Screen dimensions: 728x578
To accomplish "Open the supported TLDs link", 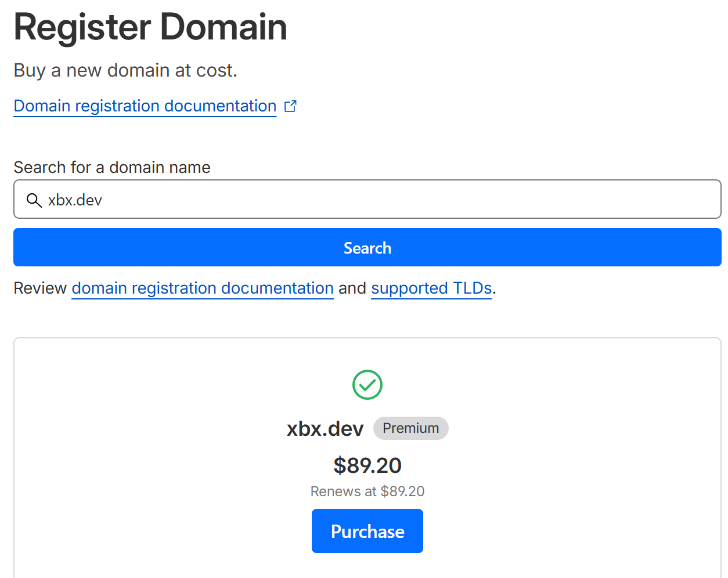I will (431, 288).
